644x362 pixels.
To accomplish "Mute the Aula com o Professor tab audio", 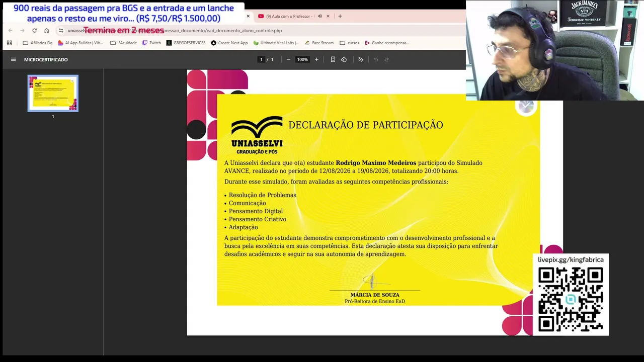I will pos(319,16).
